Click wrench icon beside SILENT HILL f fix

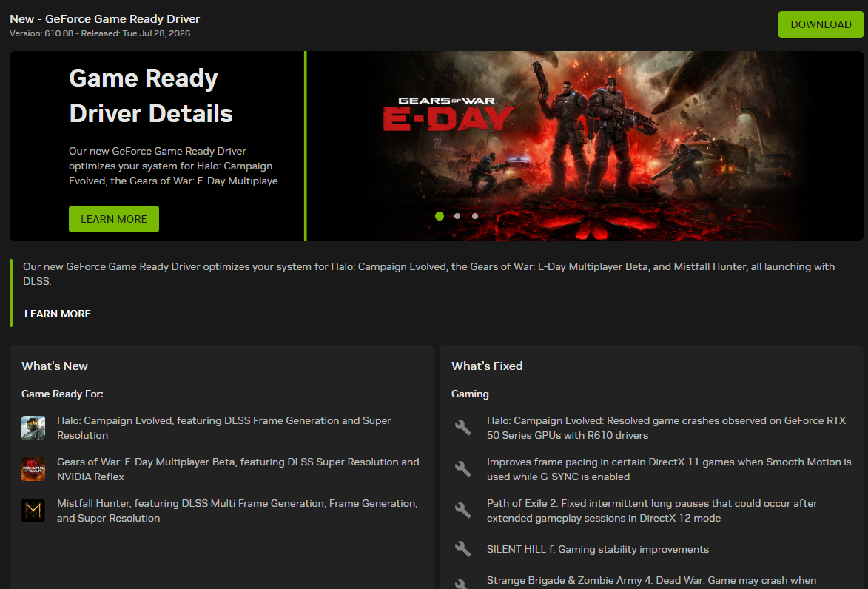462,549
